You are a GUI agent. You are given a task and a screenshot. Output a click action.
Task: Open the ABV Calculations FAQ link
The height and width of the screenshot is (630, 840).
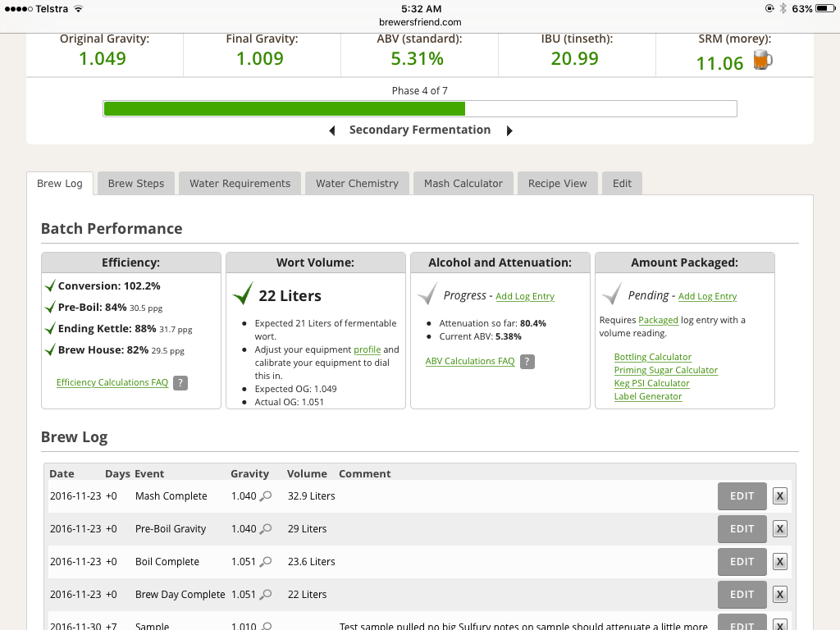(470, 361)
